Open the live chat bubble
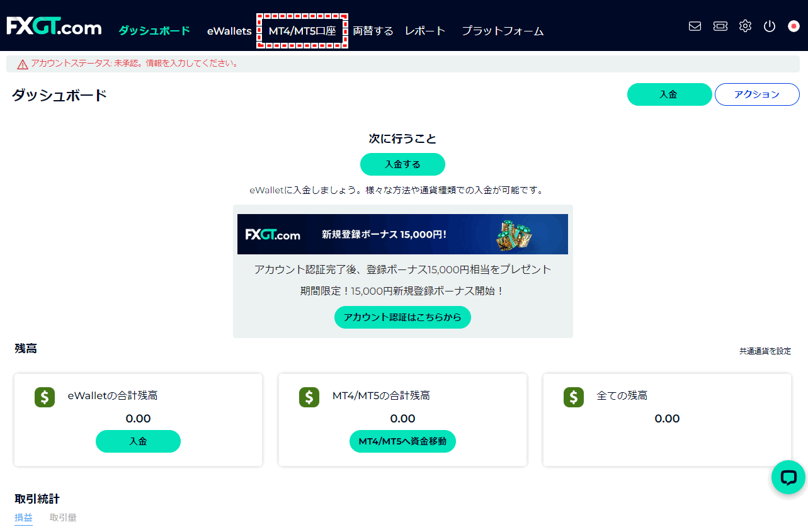This screenshot has height=532, width=808. pos(788,477)
